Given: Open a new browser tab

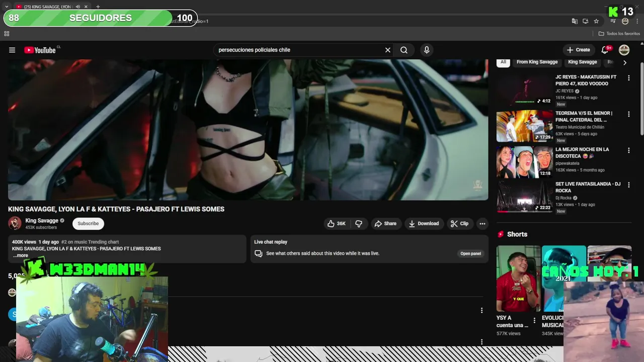Looking at the screenshot, I should [98, 7].
